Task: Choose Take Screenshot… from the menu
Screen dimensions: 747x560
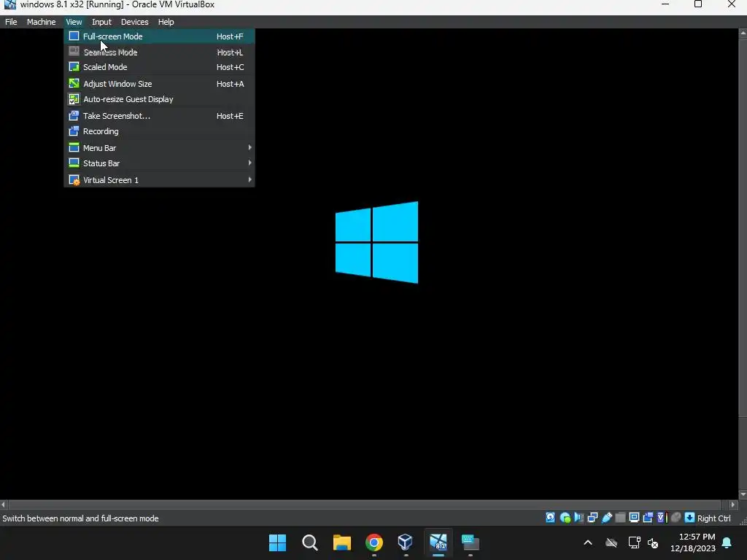Action: [159, 116]
